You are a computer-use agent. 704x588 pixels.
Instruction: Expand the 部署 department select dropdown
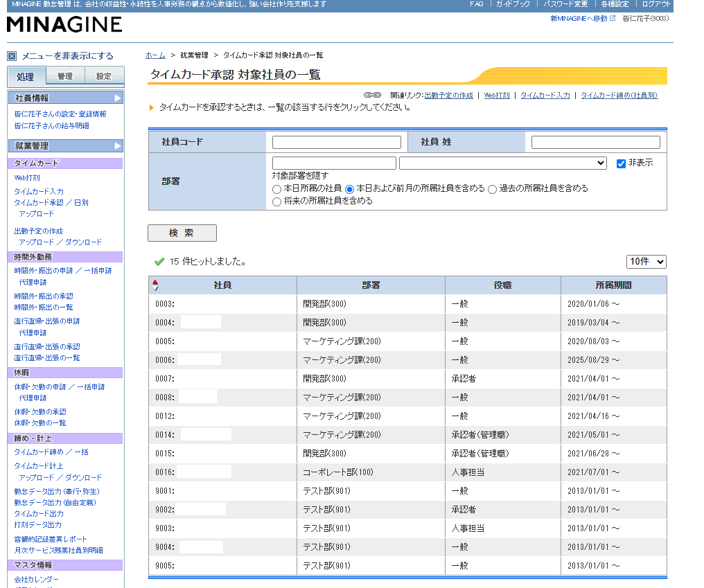pyautogui.click(x=502, y=163)
